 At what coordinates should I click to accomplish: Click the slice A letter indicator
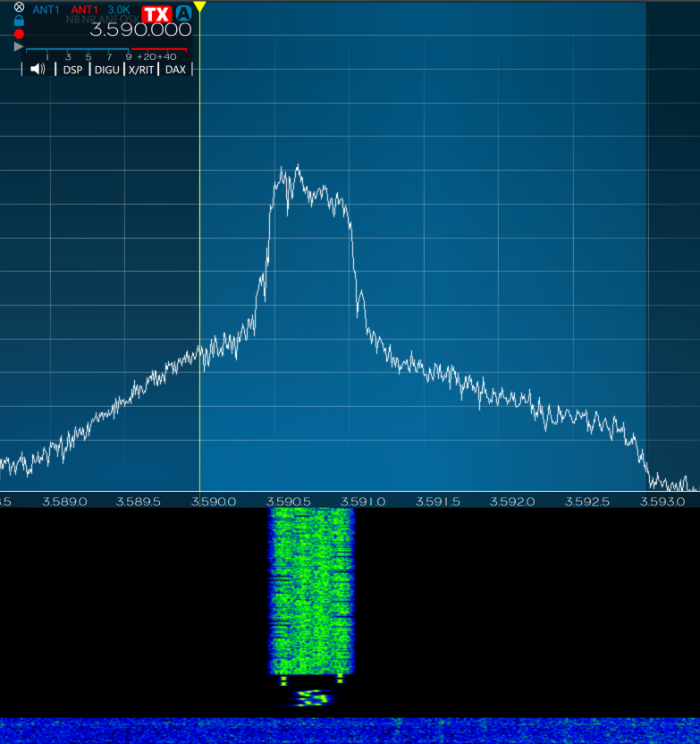(x=184, y=13)
